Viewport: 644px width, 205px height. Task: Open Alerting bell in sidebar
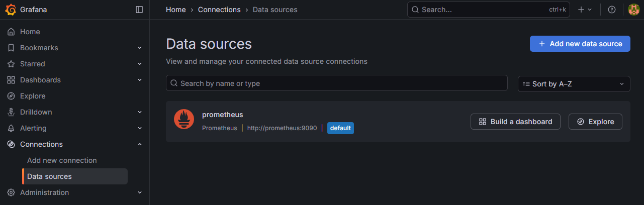pyautogui.click(x=11, y=128)
